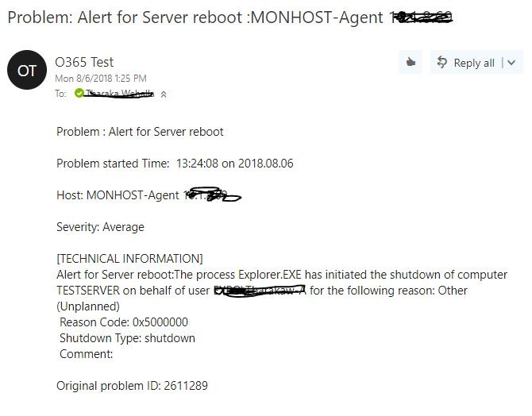Click the thumbs-up Like icon
Image resolution: width=532 pixels, height=416 pixels.
411,63
